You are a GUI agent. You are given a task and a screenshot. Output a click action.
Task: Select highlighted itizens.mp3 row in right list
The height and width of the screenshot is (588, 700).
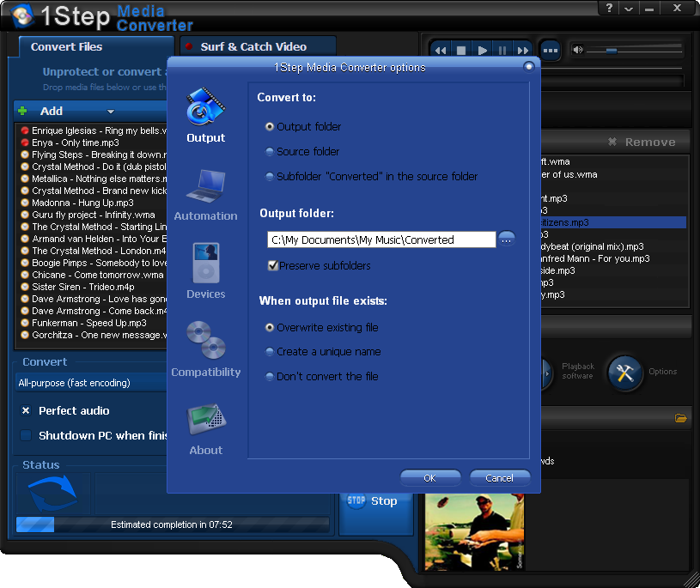click(x=614, y=222)
